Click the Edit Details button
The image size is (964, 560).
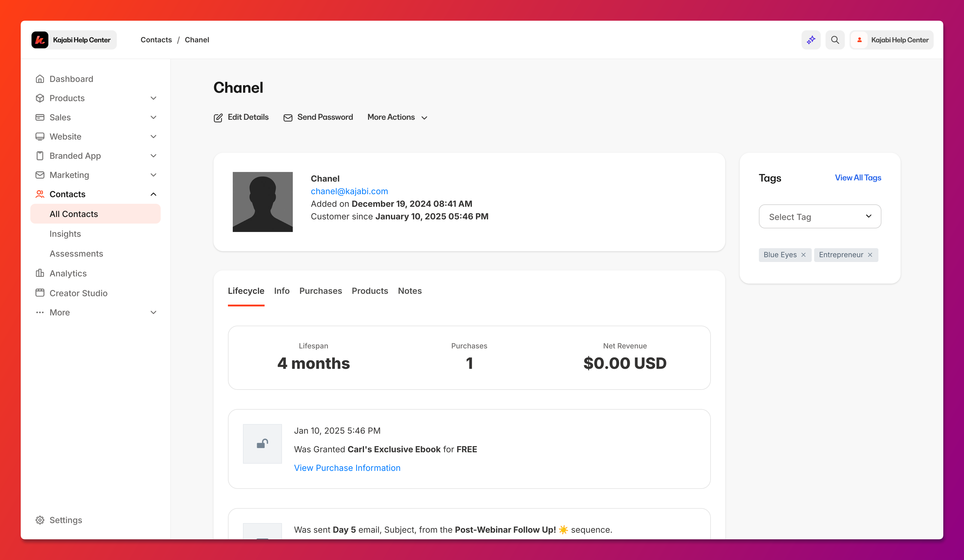(x=241, y=117)
